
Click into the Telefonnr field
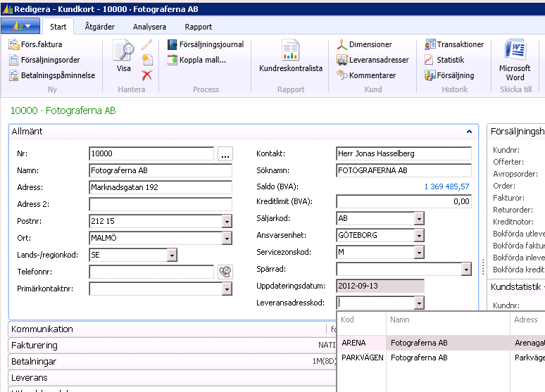click(151, 272)
